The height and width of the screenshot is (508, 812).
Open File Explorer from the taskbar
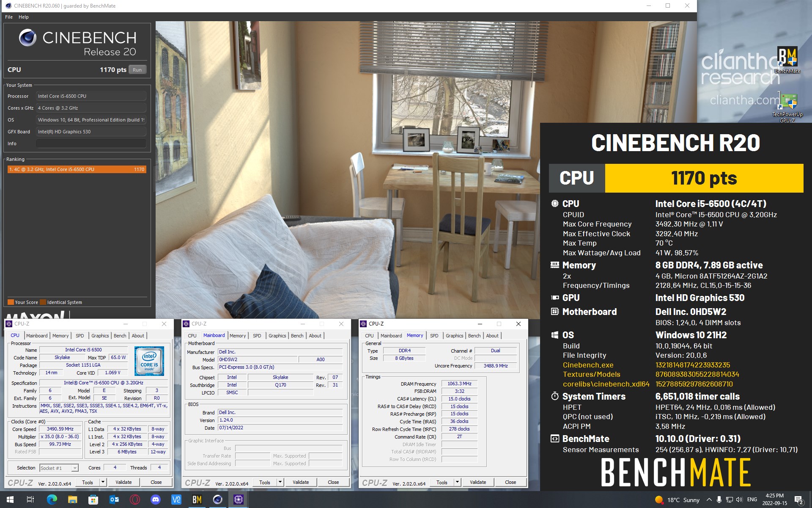click(72, 500)
